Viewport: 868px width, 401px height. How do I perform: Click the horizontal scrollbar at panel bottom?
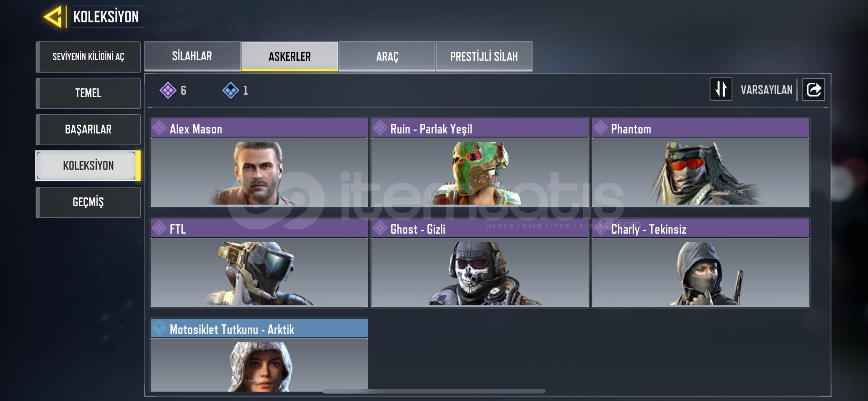coord(434,391)
